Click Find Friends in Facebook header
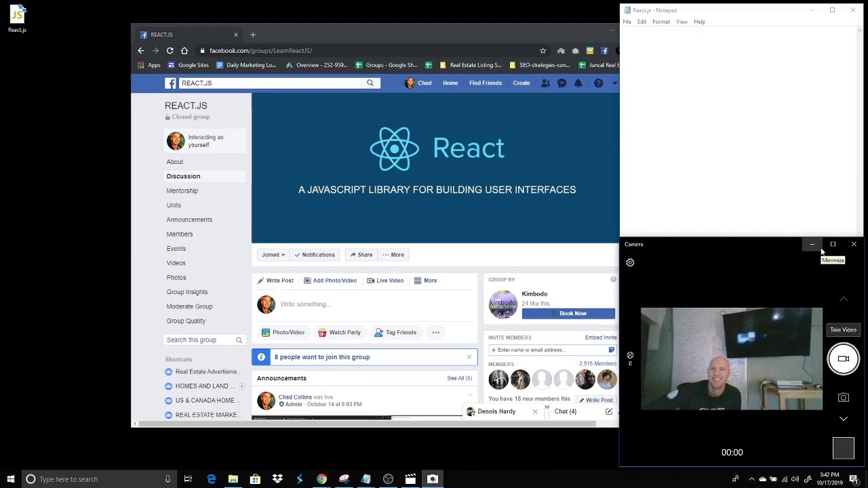Viewport: 868px width, 488px height. (486, 83)
